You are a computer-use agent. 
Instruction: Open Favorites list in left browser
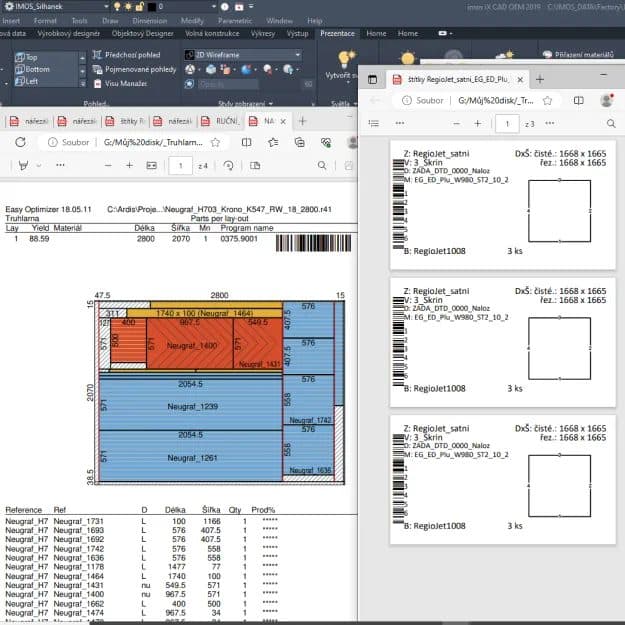click(x=273, y=142)
